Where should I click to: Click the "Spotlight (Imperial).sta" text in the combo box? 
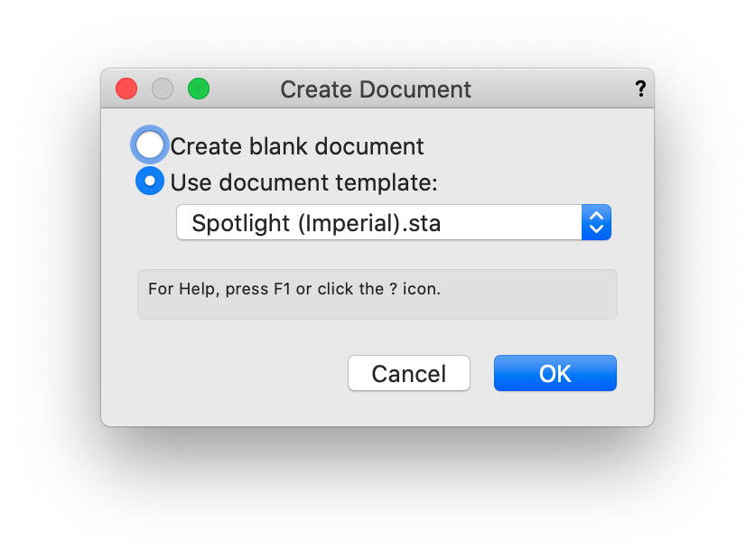316,223
